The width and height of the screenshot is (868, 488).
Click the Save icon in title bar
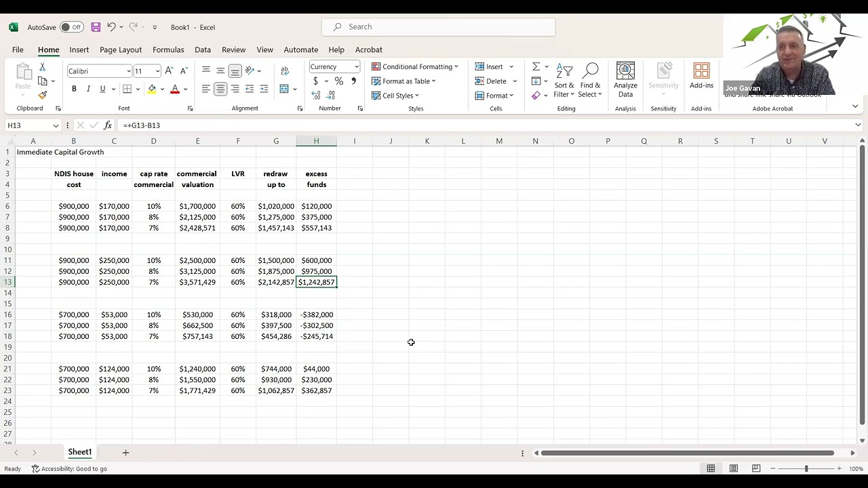pyautogui.click(x=96, y=27)
